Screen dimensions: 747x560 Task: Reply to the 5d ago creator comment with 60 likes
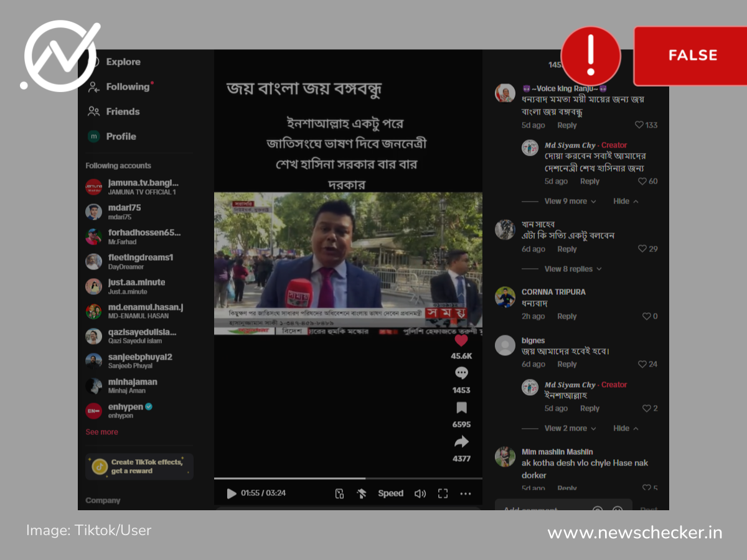click(x=590, y=181)
